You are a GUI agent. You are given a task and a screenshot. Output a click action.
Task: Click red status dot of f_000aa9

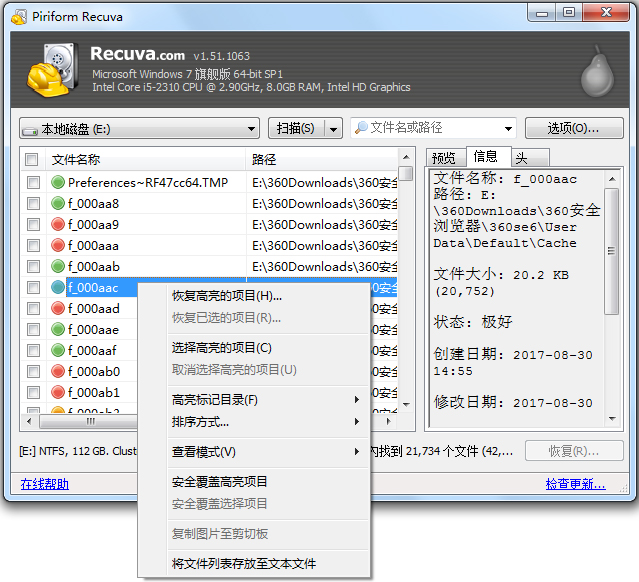pos(58,224)
